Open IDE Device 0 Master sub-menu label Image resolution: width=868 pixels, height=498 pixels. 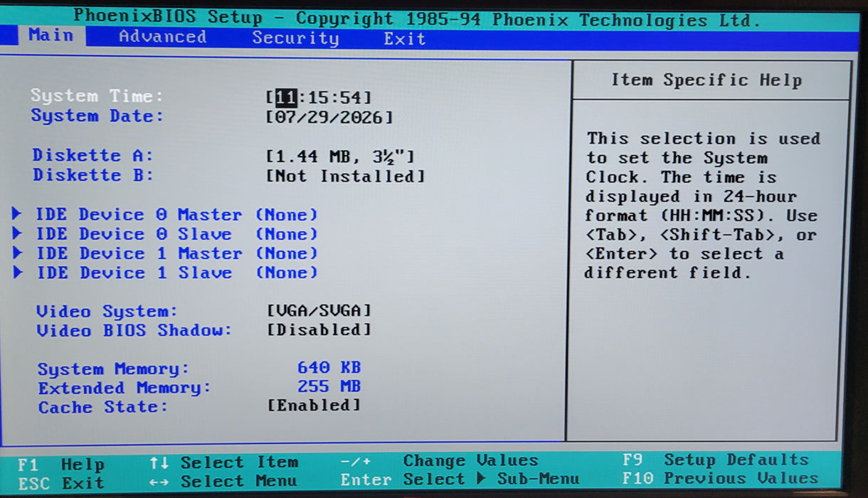tap(139, 214)
